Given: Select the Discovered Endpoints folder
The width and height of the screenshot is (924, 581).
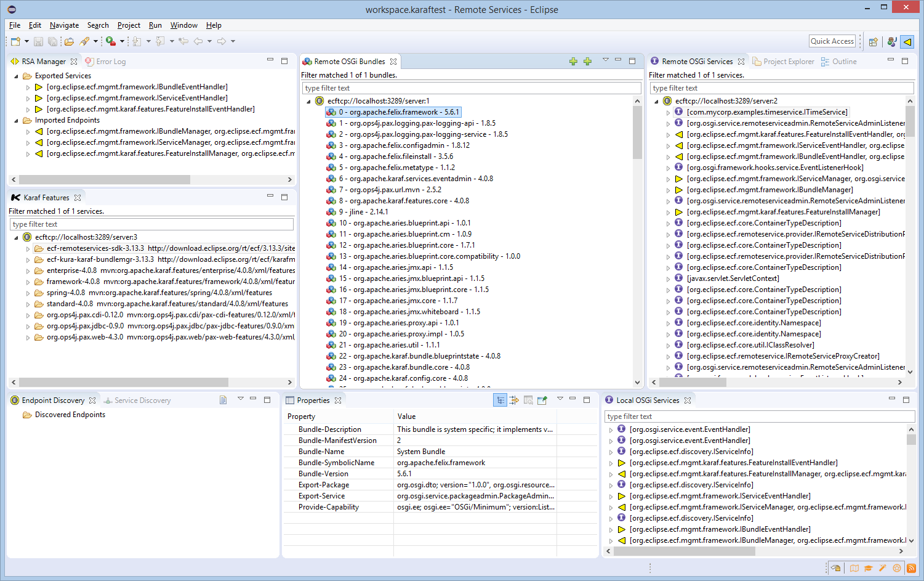Looking at the screenshot, I should [x=64, y=415].
